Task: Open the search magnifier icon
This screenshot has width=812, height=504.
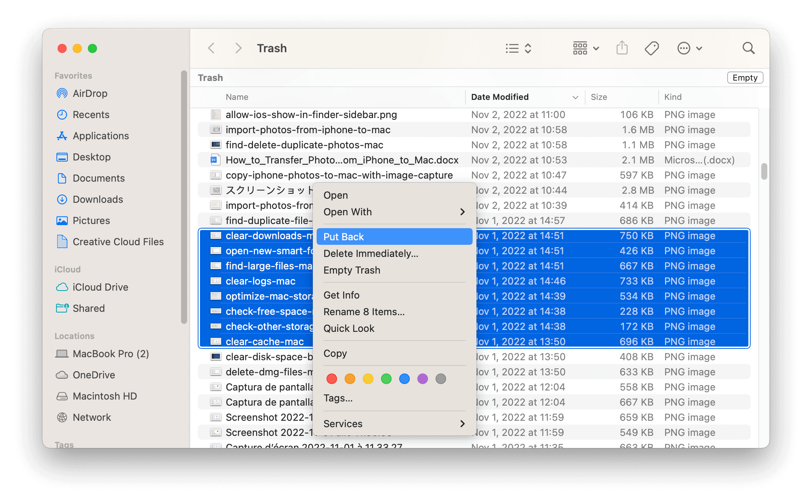Action: pyautogui.click(x=748, y=48)
